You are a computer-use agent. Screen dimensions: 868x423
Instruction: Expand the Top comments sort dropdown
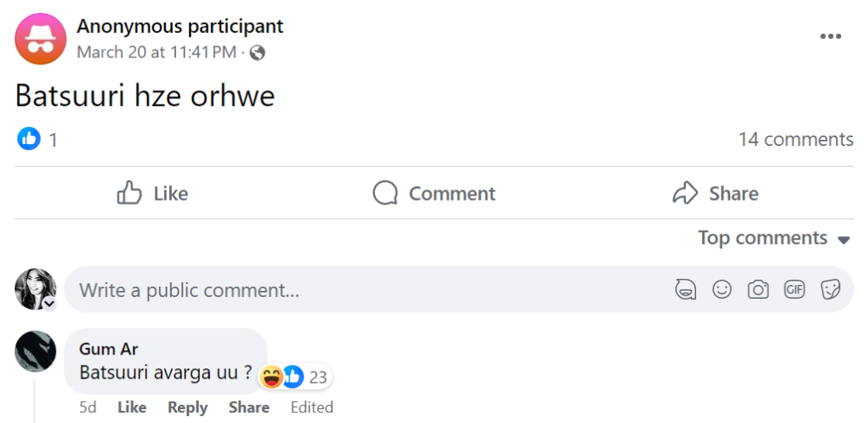tap(773, 238)
